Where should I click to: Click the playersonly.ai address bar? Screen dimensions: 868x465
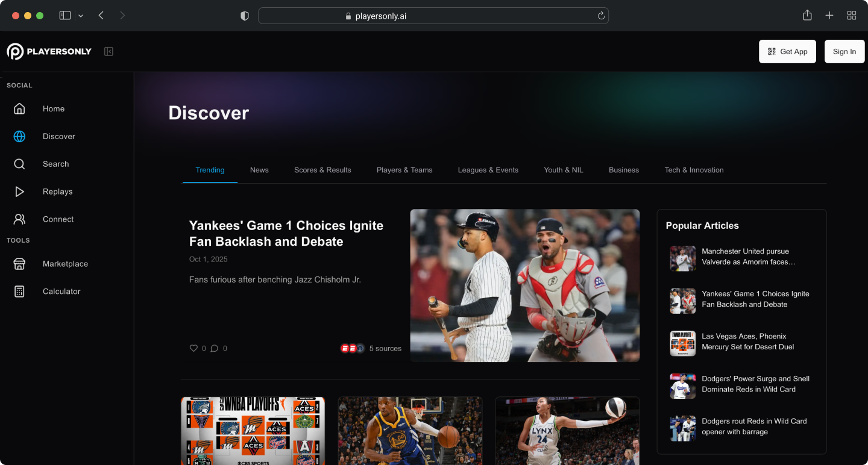[433, 16]
